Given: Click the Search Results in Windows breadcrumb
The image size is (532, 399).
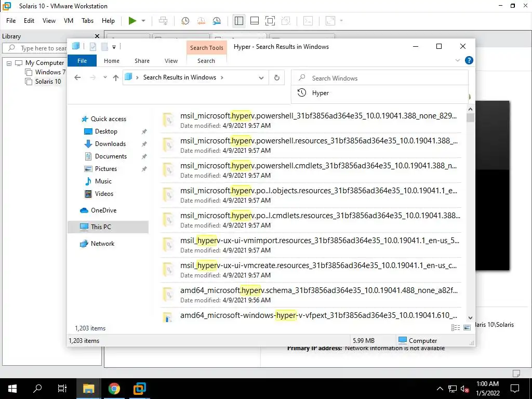Looking at the screenshot, I should (179, 77).
